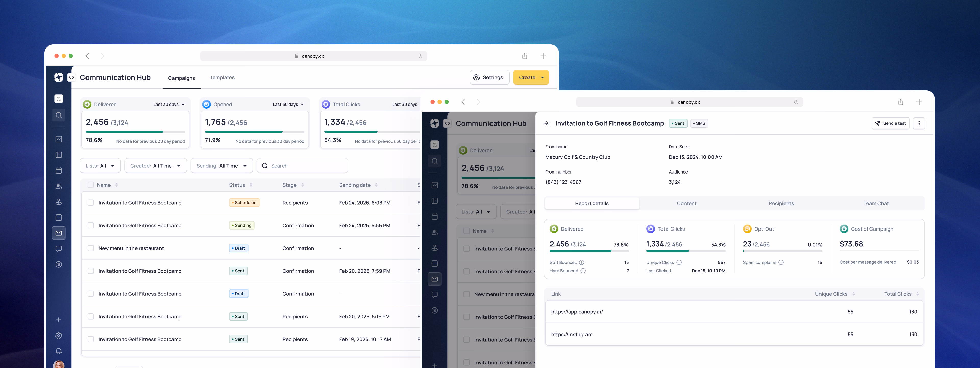This screenshot has width=980, height=368.
Task: Check the Sending campaign row checkbox
Action: [x=91, y=225]
